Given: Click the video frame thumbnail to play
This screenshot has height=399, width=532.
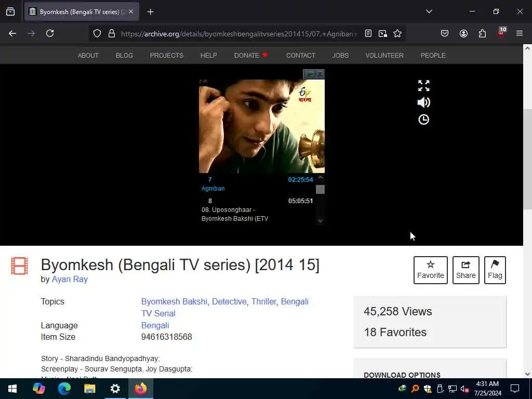Looking at the screenshot, I should pyautogui.click(x=262, y=126).
